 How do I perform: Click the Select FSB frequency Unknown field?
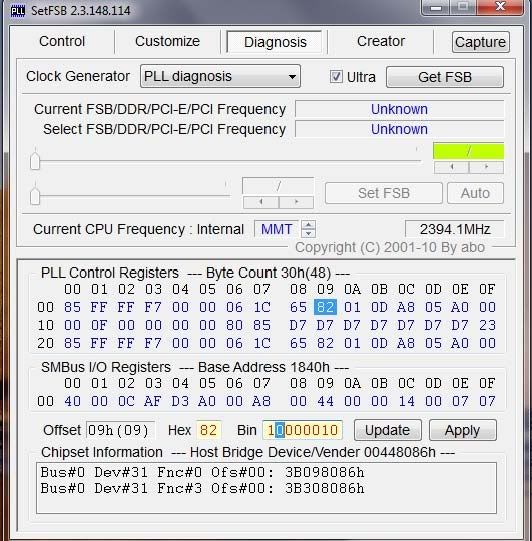400,129
